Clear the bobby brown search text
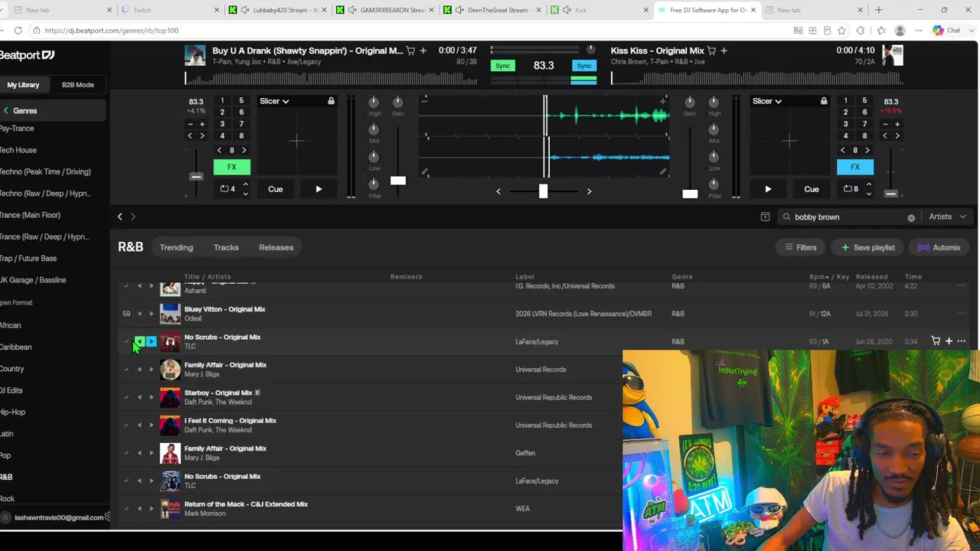Viewport: 980px width, 551px height. pyautogui.click(x=911, y=217)
